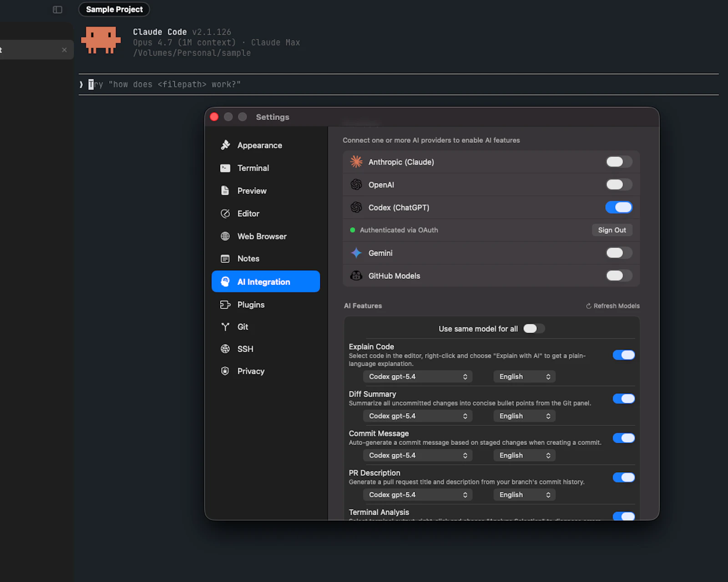Screen dimensions: 728x582
Task: Close the Settings window with red button
Action: 214,117
